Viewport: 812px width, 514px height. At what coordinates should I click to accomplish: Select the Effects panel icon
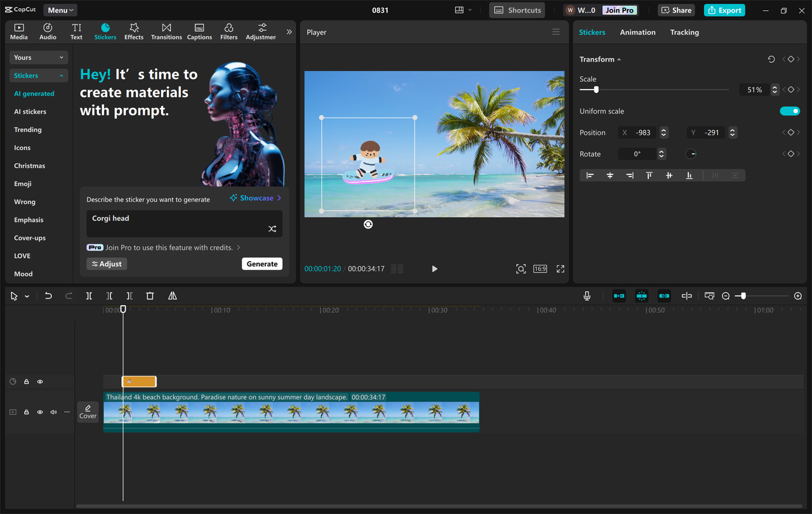pos(133,31)
